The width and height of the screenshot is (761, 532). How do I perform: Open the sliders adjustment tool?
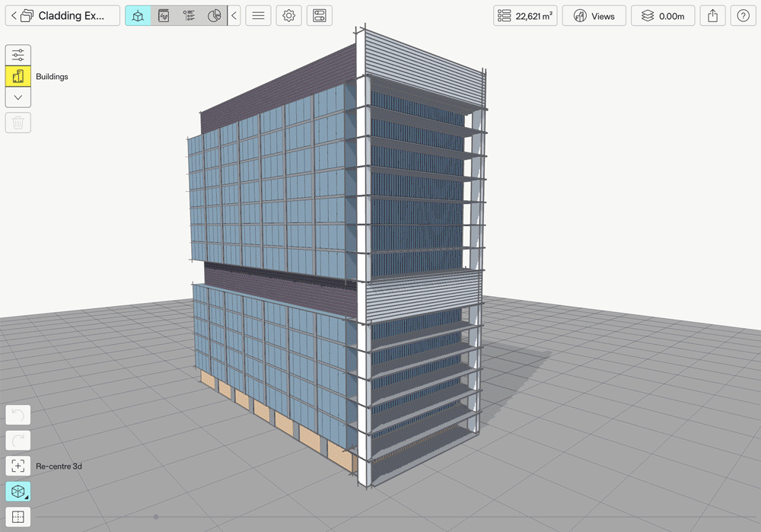18,55
